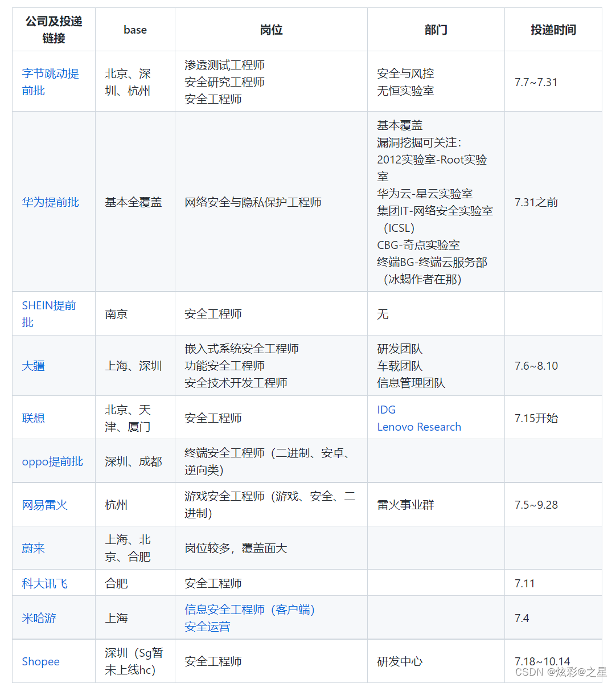
Task: Open the Lenovo Research link
Action: [x=419, y=427]
